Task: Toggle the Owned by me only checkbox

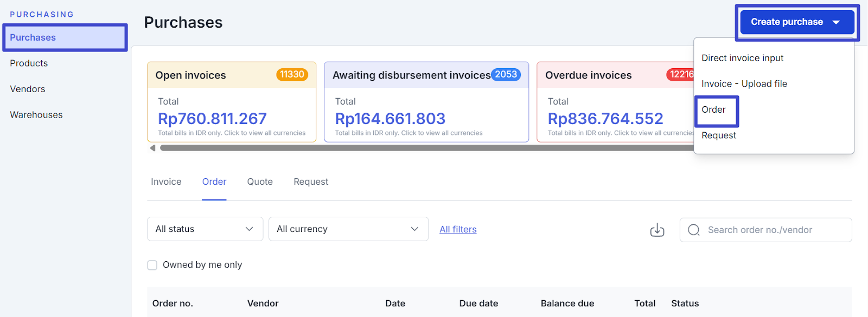Action: (152, 265)
